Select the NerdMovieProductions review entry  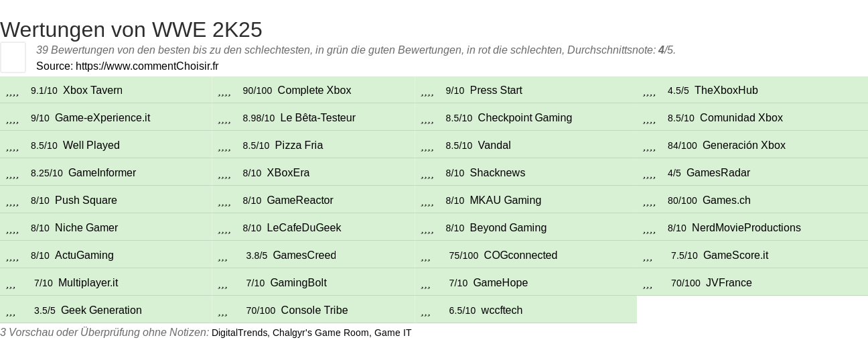click(746, 227)
